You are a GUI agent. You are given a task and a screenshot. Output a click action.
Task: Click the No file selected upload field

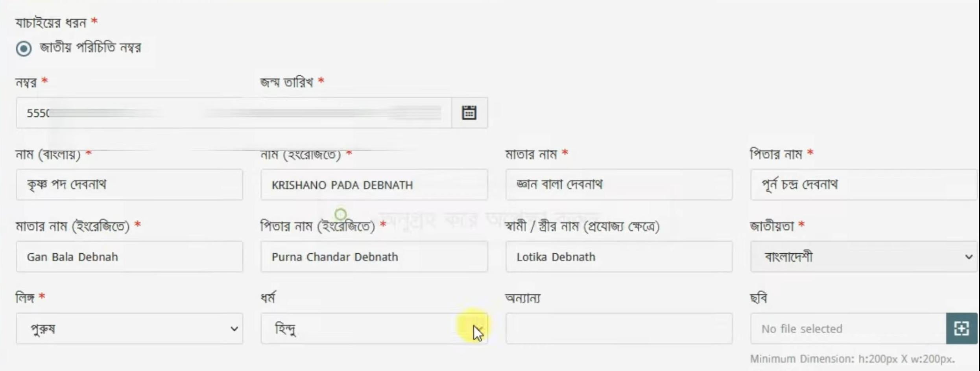(846, 328)
